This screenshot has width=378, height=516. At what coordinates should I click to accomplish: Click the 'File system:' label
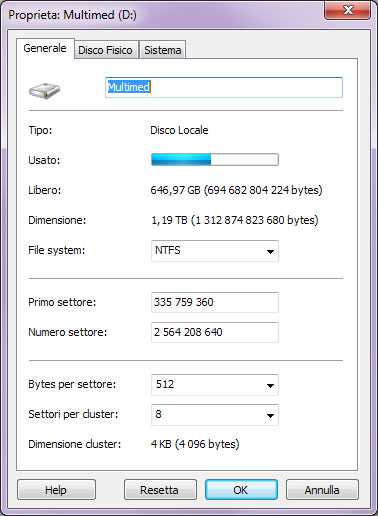pyautogui.click(x=57, y=250)
